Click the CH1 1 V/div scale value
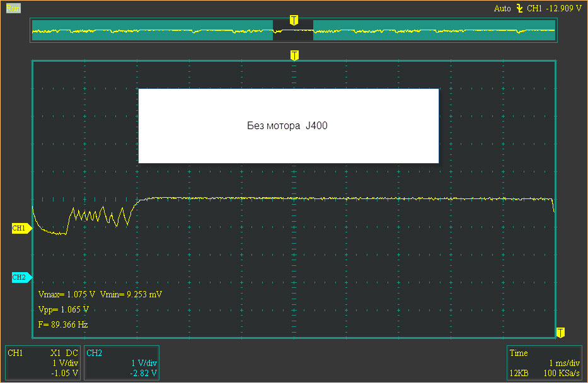 point(66,363)
